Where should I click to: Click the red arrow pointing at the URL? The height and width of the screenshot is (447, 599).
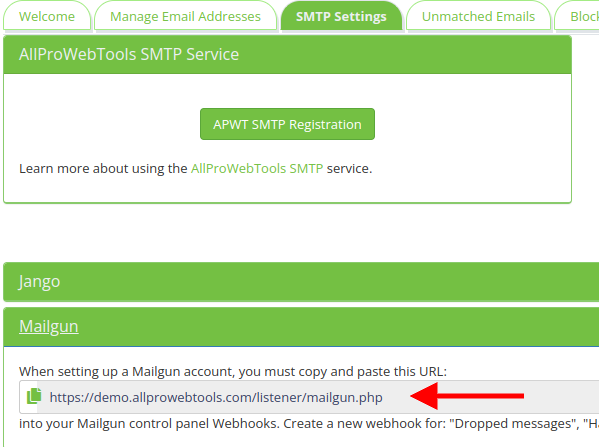[x=467, y=396]
